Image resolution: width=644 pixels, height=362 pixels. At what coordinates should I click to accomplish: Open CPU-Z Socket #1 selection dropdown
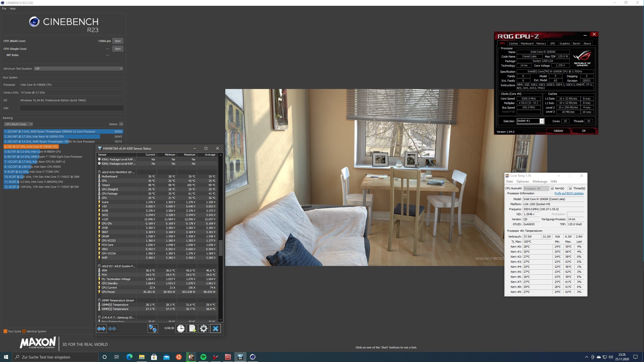click(x=530, y=121)
